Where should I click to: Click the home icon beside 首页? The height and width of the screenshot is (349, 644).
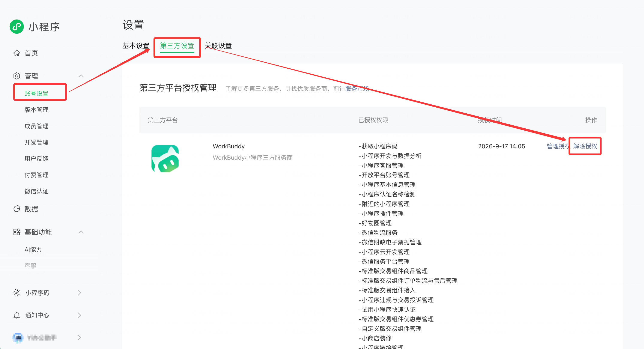(x=17, y=53)
